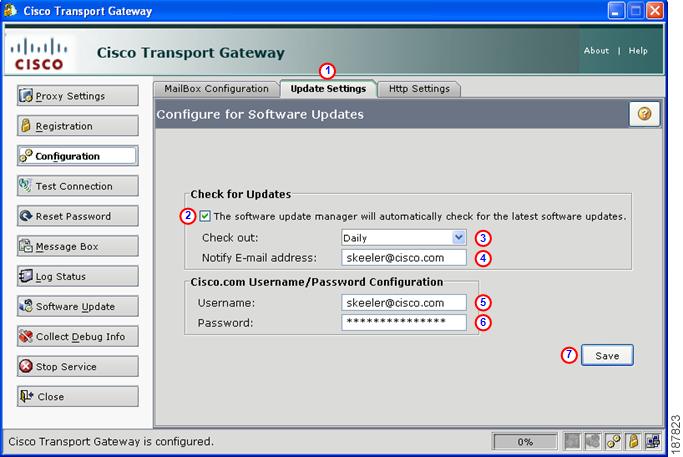The height and width of the screenshot is (457, 683).
Task: Select the Update Settings tab
Action: click(328, 88)
